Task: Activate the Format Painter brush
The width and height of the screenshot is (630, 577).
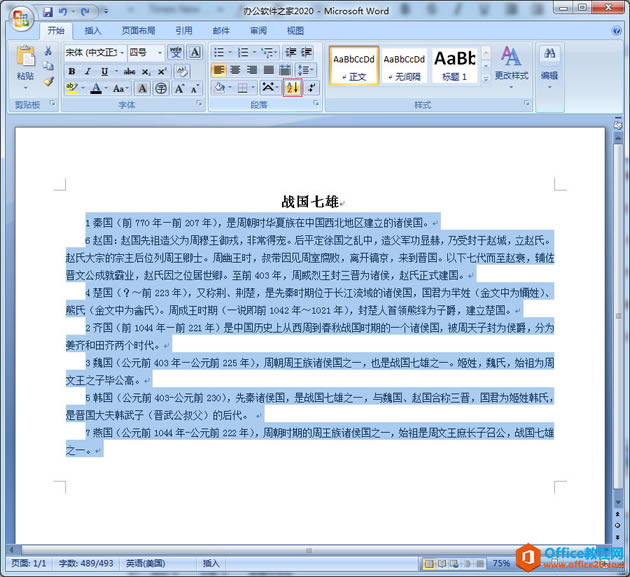Action: pos(49,82)
